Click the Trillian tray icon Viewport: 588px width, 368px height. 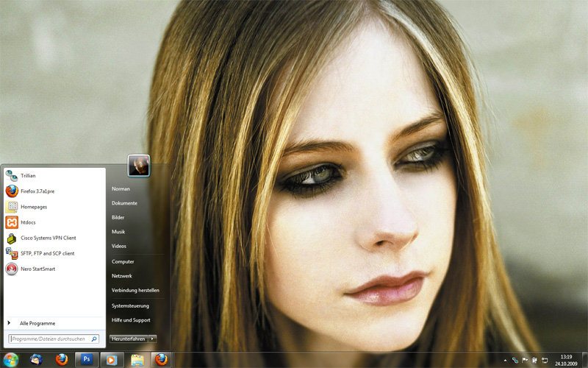click(515, 361)
